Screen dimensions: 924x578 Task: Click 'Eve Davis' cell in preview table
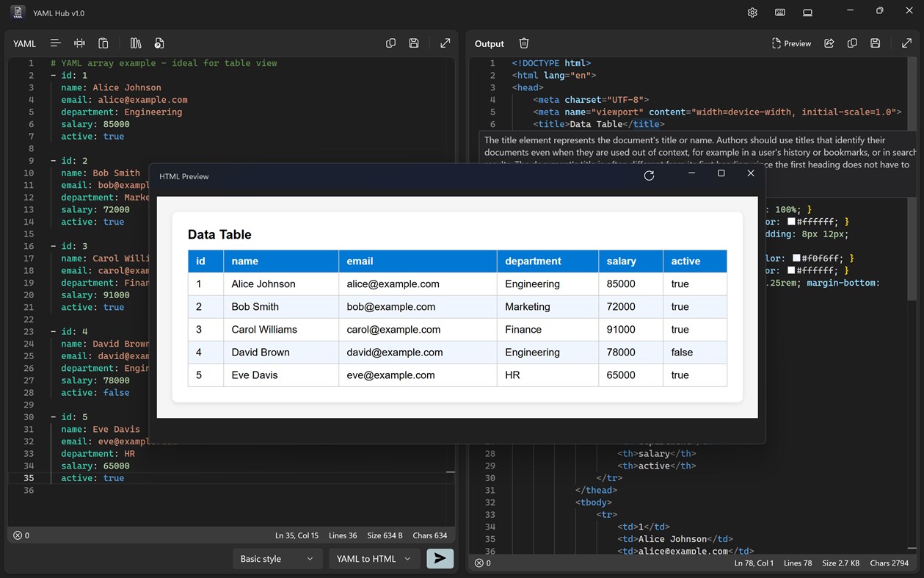pyautogui.click(x=281, y=375)
